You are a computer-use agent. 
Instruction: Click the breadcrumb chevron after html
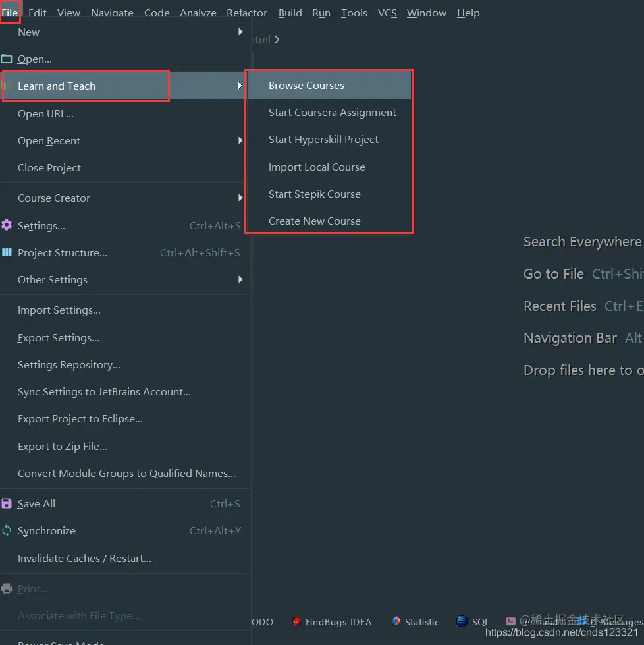pyautogui.click(x=277, y=40)
